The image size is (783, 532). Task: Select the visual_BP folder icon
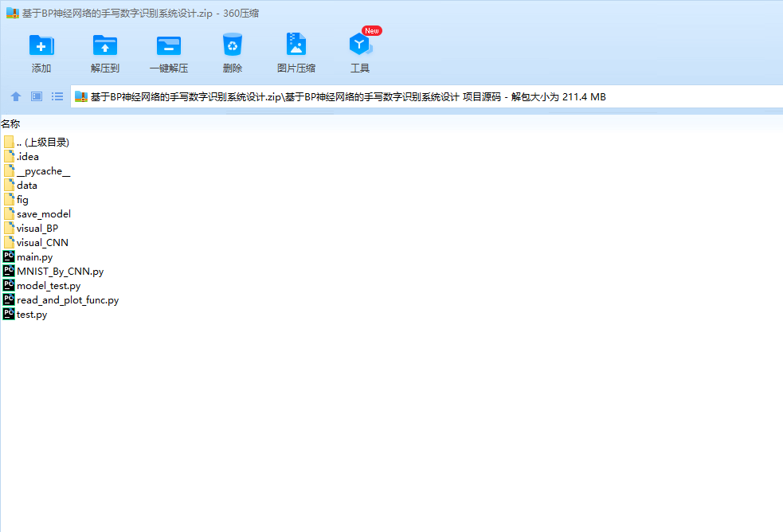click(9, 228)
